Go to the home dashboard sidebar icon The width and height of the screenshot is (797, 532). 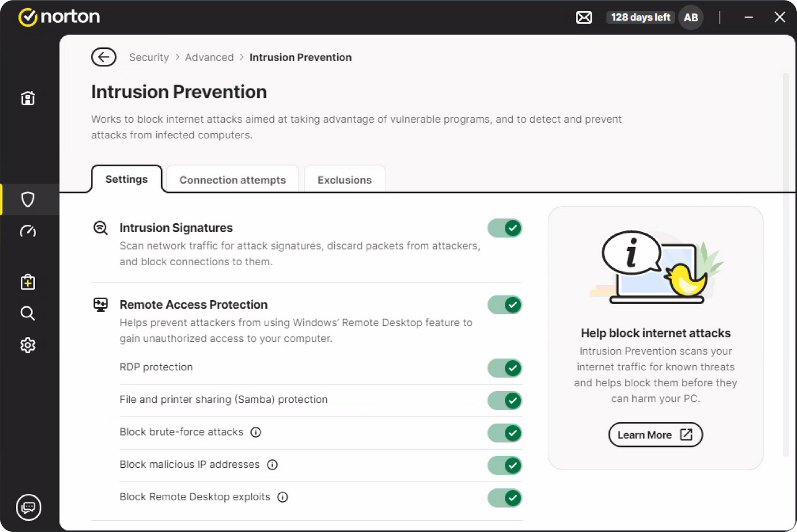[x=28, y=98]
